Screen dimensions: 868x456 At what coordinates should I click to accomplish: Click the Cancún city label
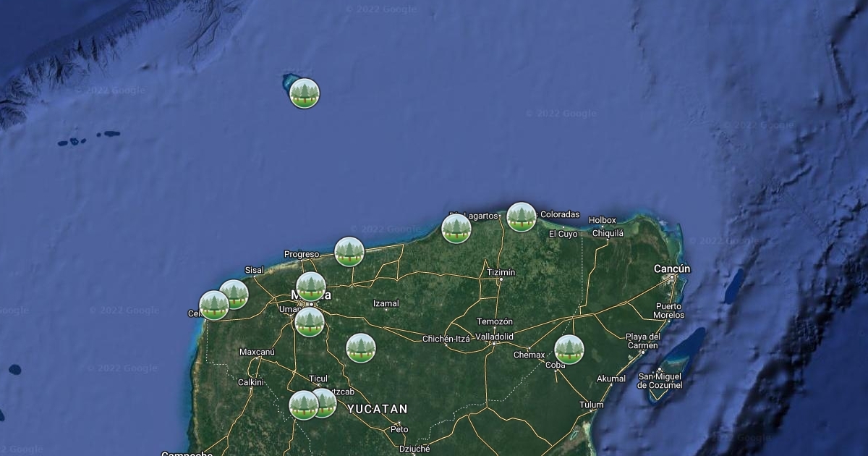click(672, 269)
